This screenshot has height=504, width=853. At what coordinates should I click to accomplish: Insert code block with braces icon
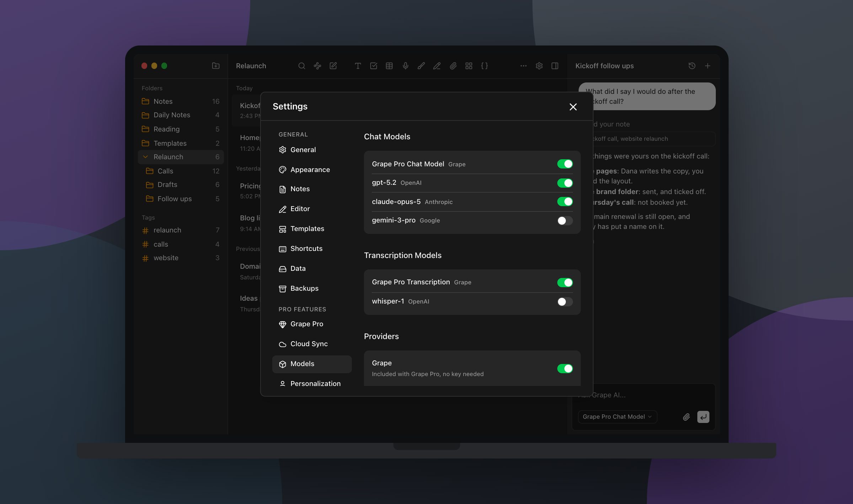pos(484,66)
